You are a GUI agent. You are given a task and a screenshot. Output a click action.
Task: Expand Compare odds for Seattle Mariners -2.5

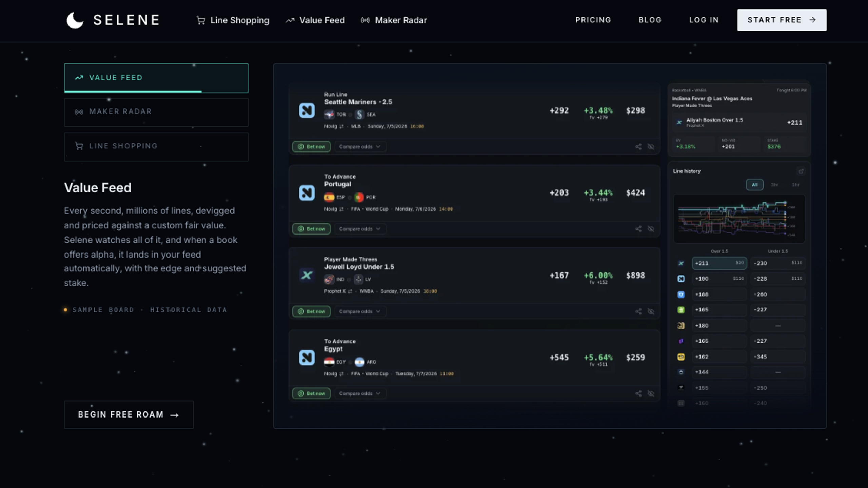[x=360, y=147]
